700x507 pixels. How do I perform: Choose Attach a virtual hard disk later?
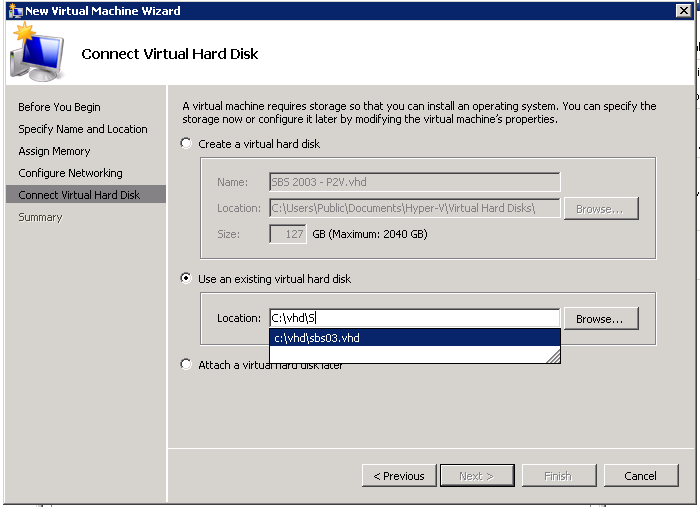(x=186, y=365)
